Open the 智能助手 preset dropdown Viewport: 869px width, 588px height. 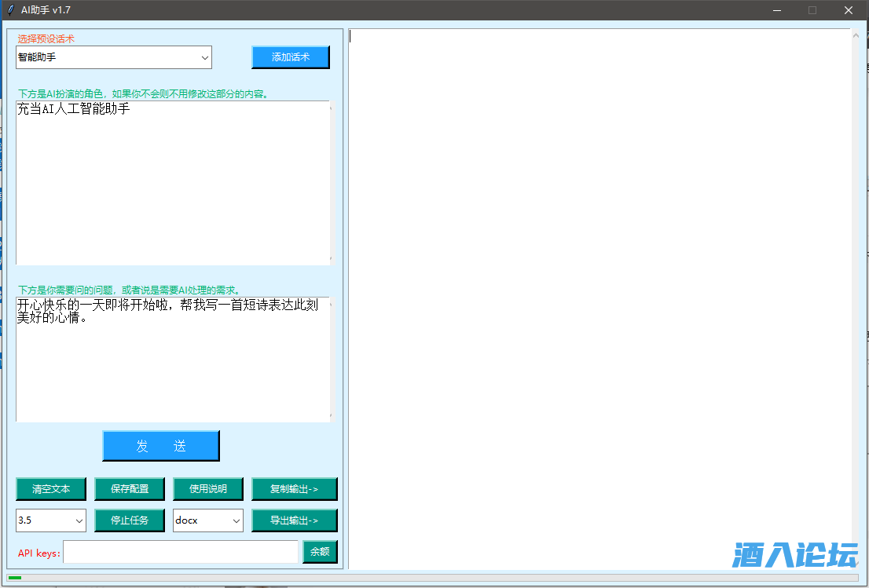(114, 57)
